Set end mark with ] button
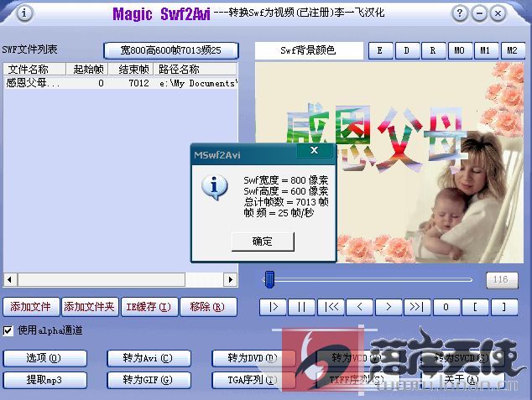This screenshot has width=532, height=400. (504, 307)
